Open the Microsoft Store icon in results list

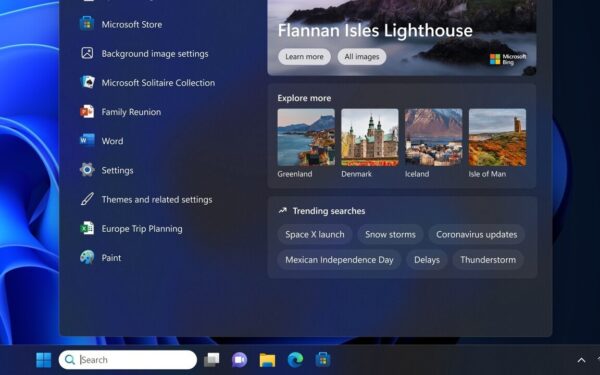(x=87, y=24)
